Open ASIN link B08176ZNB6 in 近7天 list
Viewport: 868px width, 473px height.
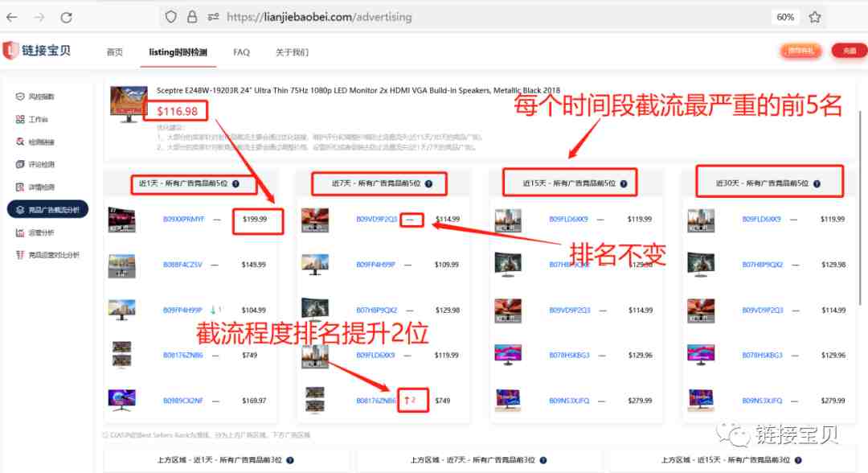pyautogui.click(x=376, y=401)
